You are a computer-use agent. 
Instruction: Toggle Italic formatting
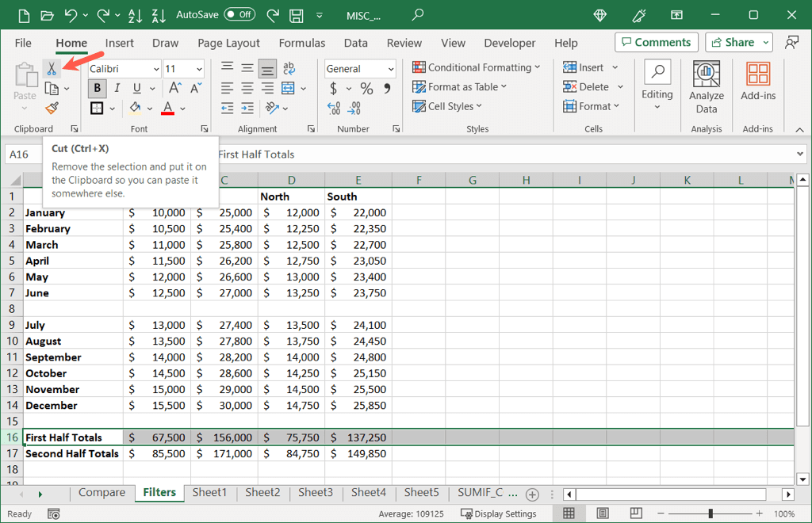117,88
